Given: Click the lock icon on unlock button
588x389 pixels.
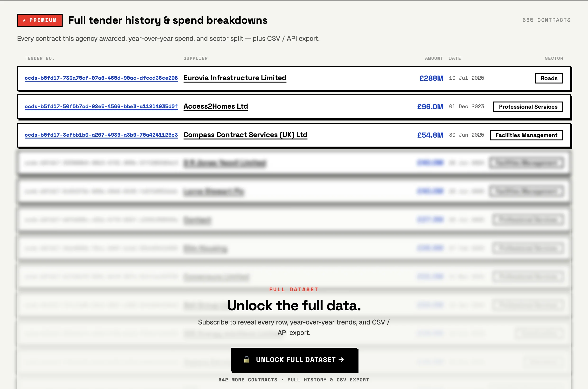Looking at the screenshot, I should point(246,360).
